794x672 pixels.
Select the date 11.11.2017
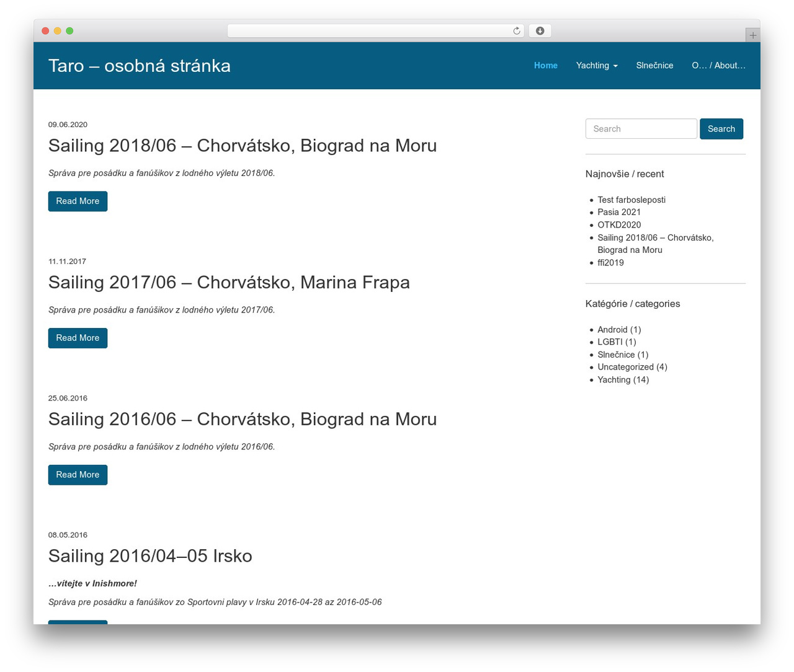click(67, 262)
